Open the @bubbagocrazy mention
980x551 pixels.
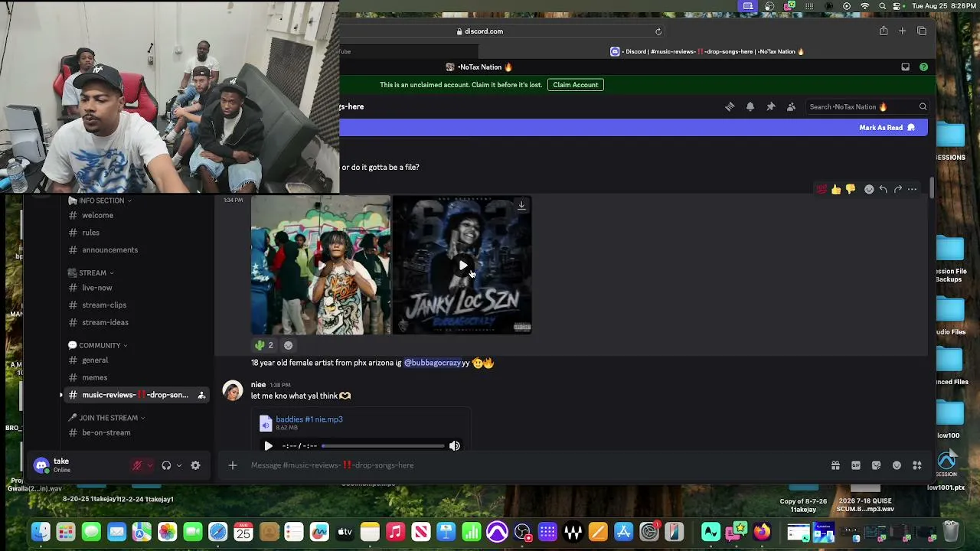coord(433,363)
